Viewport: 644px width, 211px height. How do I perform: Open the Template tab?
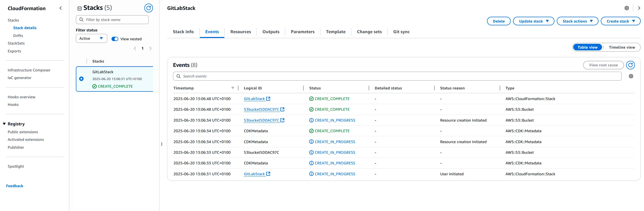click(336, 32)
